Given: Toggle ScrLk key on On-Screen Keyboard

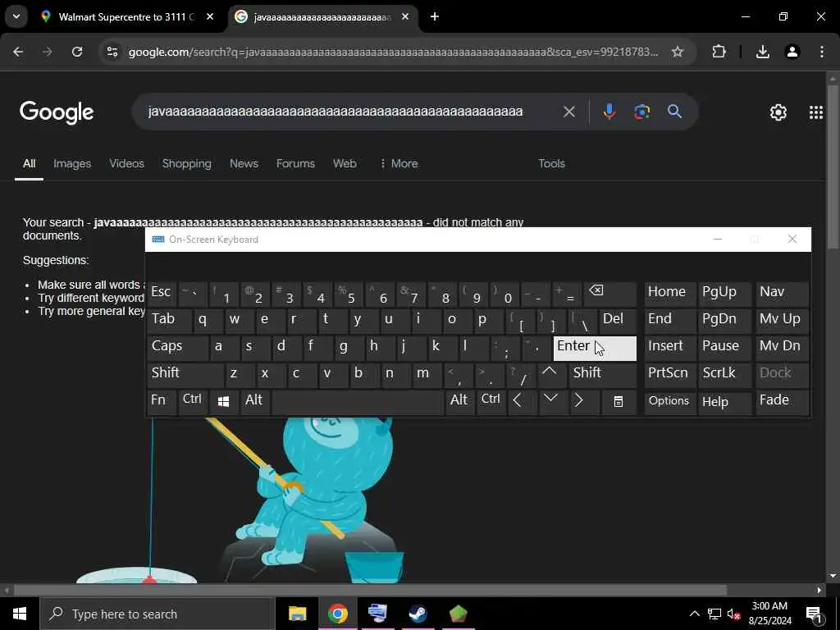Looking at the screenshot, I should [x=725, y=374].
